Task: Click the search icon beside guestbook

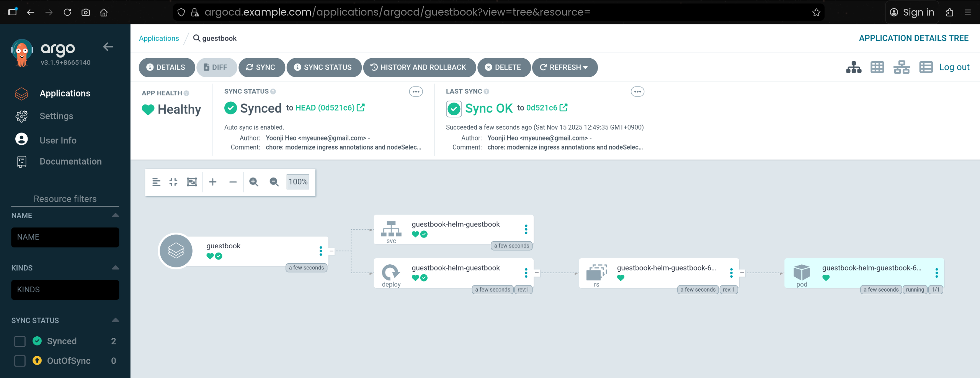Action: click(x=197, y=38)
